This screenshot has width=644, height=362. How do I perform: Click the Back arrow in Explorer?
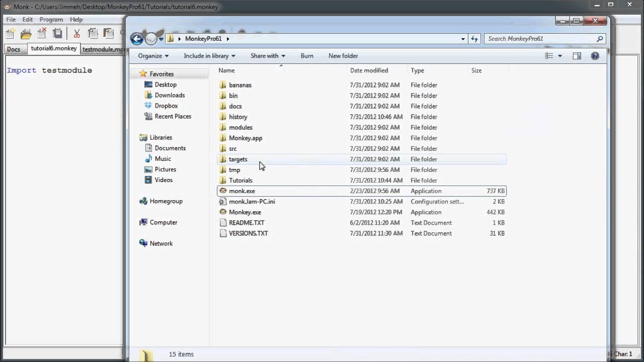point(136,39)
